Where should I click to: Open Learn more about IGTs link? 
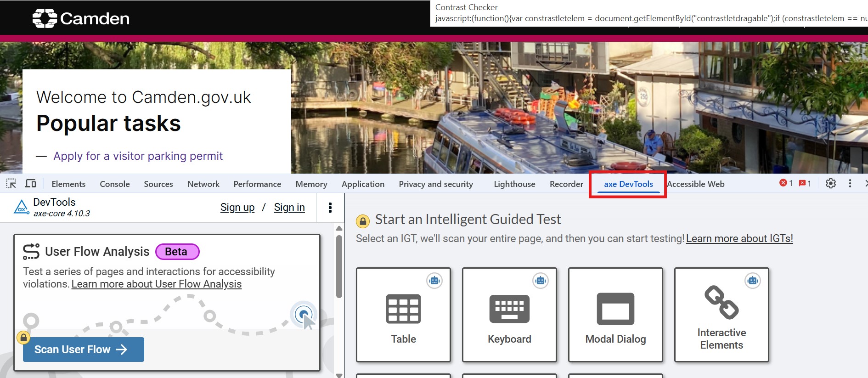tap(739, 238)
